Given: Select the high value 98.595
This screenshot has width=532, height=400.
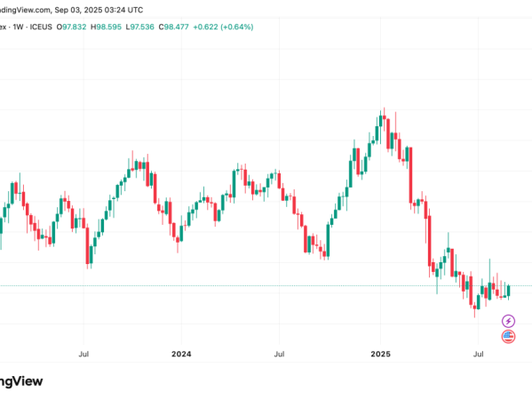Looking at the screenshot, I should click(108, 27).
